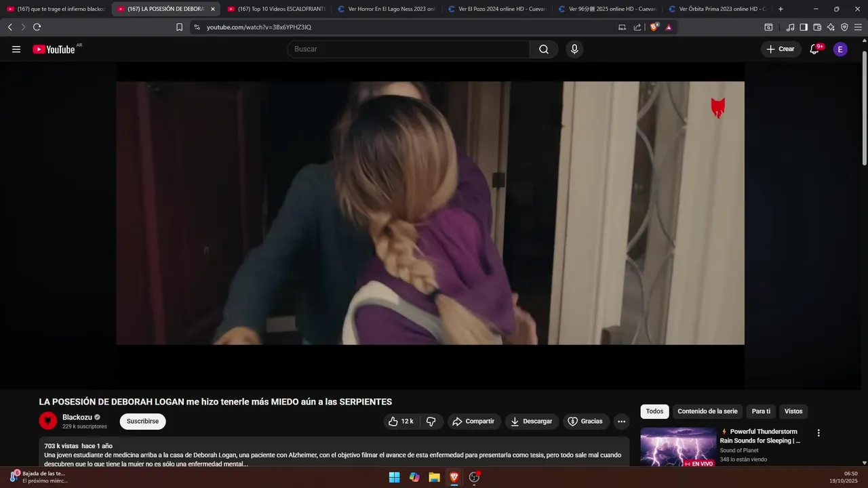Subscribe to Blackozu with Suscribirse
The image size is (868, 488).
(142, 422)
